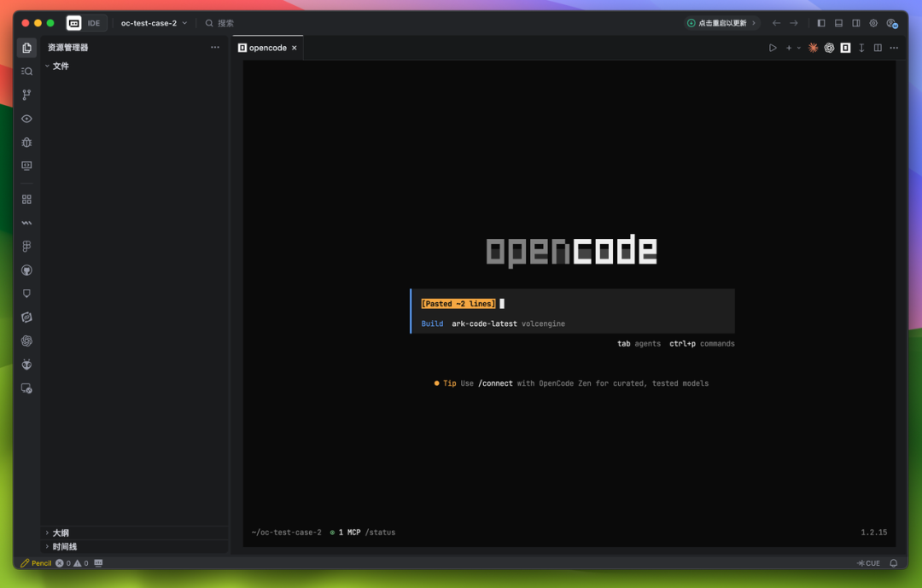This screenshot has width=922, height=588.
Task: Click the ChatGPT icon in editor toolbar
Action: coord(829,48)
